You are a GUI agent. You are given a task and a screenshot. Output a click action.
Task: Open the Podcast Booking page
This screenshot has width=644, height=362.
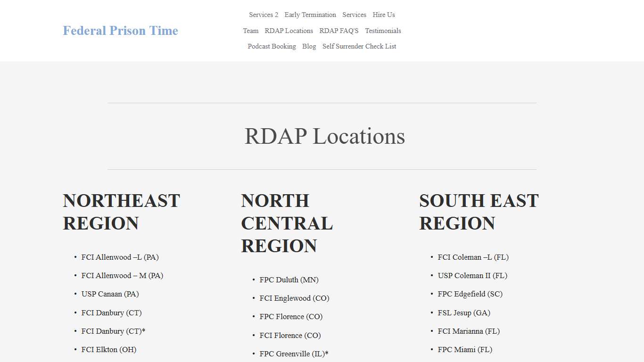tap(272, 46)
